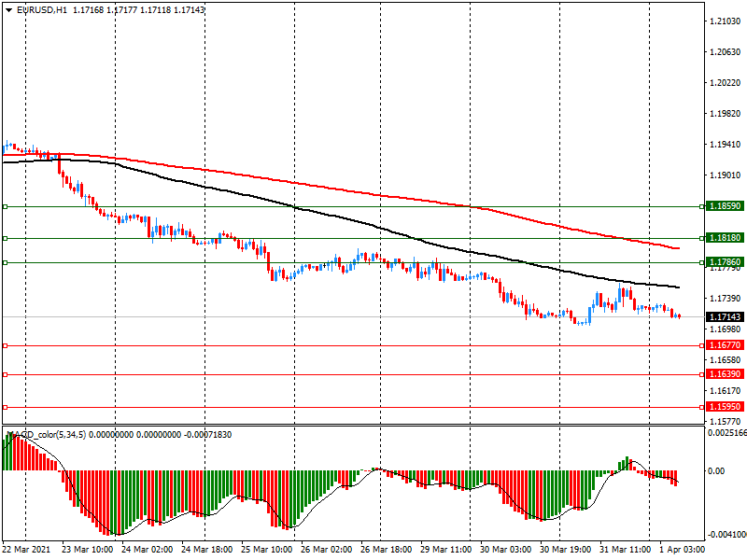Screen dimensions: 747x560
Task: Click the 1.16980 price scale value
Action: coord(726,329)
